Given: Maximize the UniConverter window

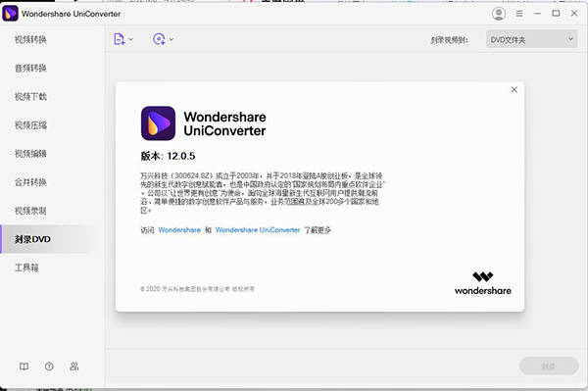Looking at the screenshot, I should point(556,14).
